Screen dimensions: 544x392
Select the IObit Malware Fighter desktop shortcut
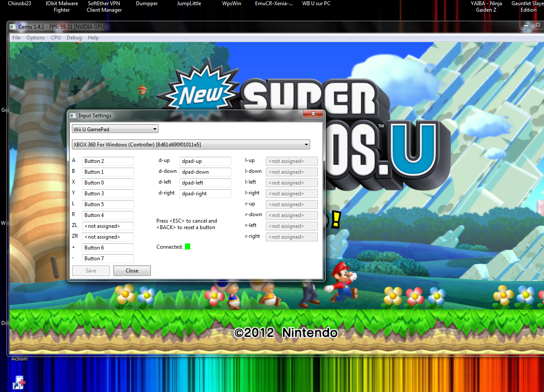coord(62,6)
